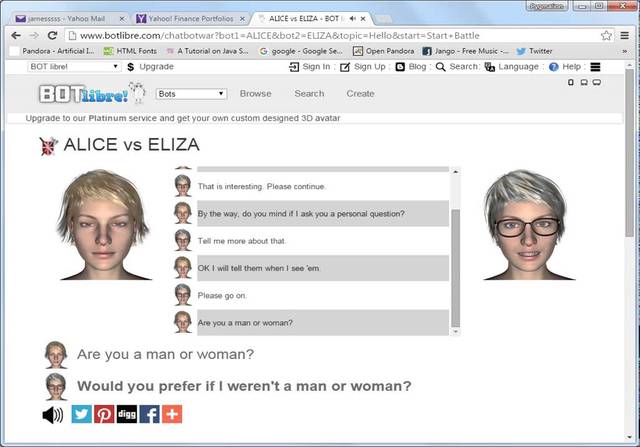640x447 pixels.
Task: Mute audio via tab speaker icon
Action: click(x=353, y=19)
